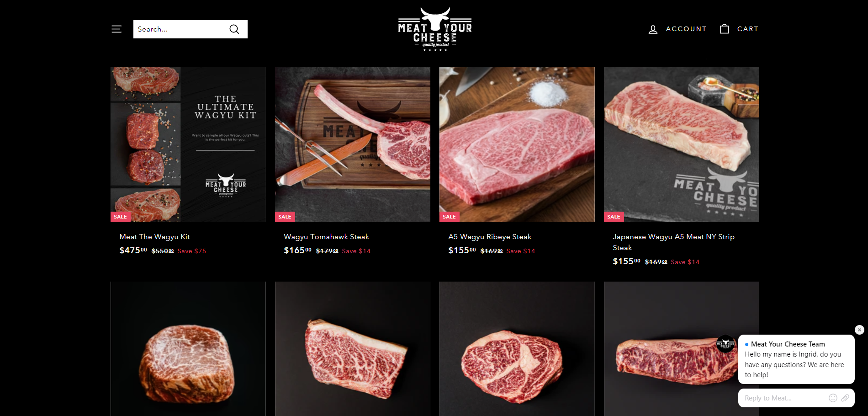Open Wagyu Tomahawk Steak product title
Viewport: 868px width, 416px height.
pyautogui.click(x=327, y=237)
